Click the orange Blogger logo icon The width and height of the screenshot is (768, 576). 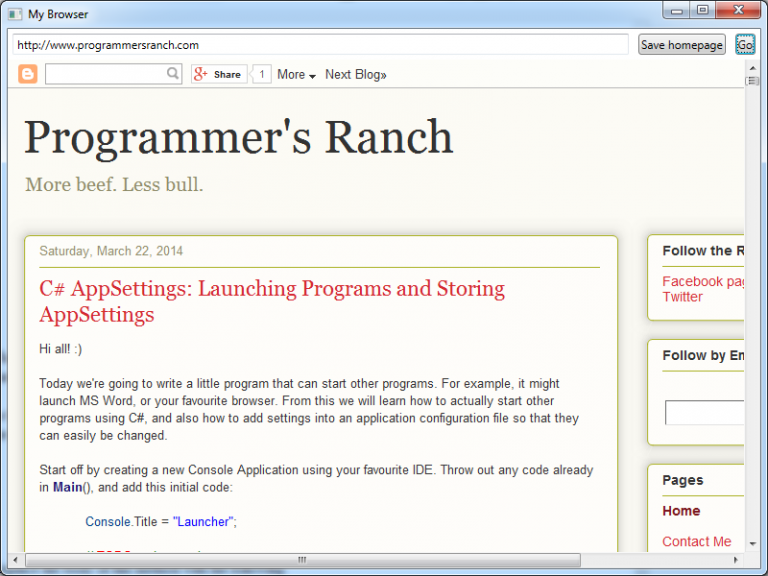(x=28, y=74)
